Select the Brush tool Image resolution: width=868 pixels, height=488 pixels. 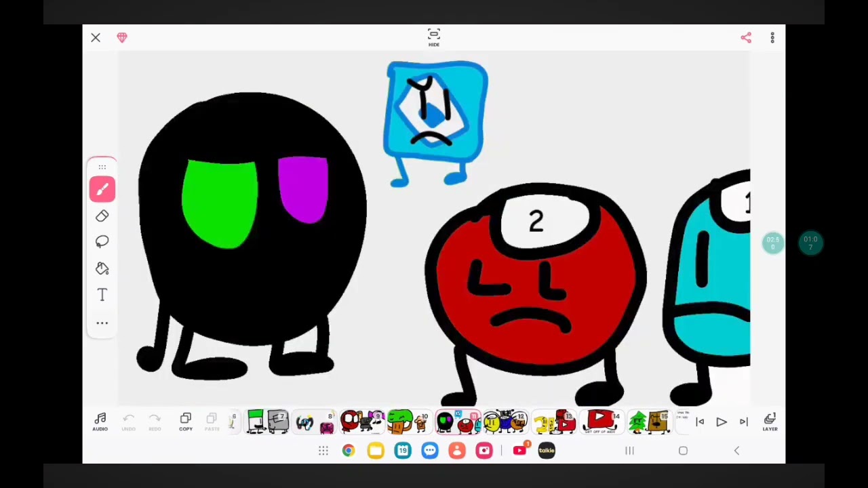pyautogui.click(x=102, y=189)
